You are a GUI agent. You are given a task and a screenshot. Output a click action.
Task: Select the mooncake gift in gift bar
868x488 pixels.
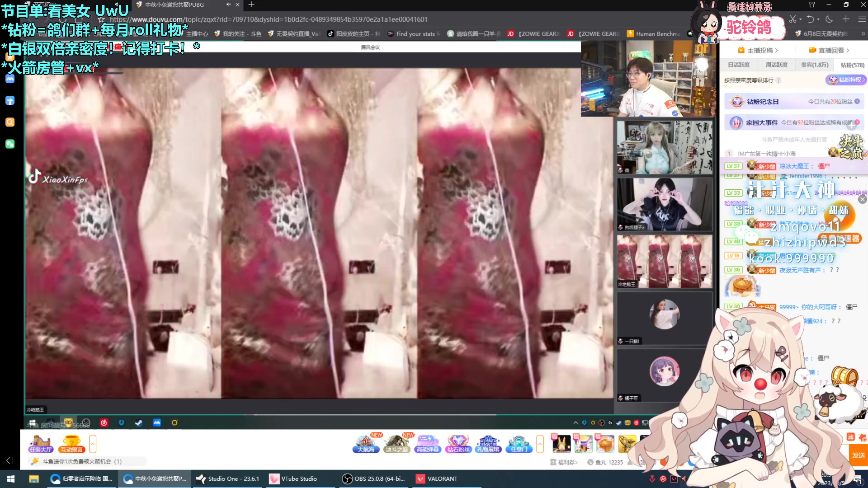(x=605, y=443)
